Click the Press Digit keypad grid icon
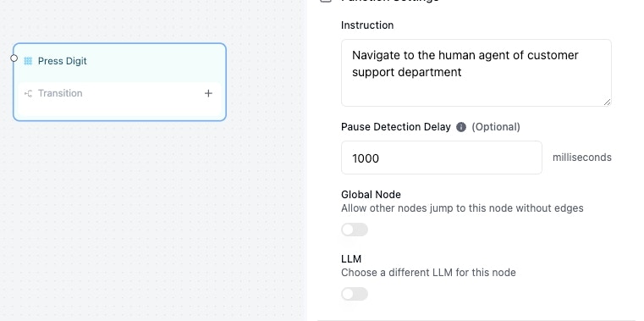The width and height of the screenshot is (644, 321). point(28,61)
